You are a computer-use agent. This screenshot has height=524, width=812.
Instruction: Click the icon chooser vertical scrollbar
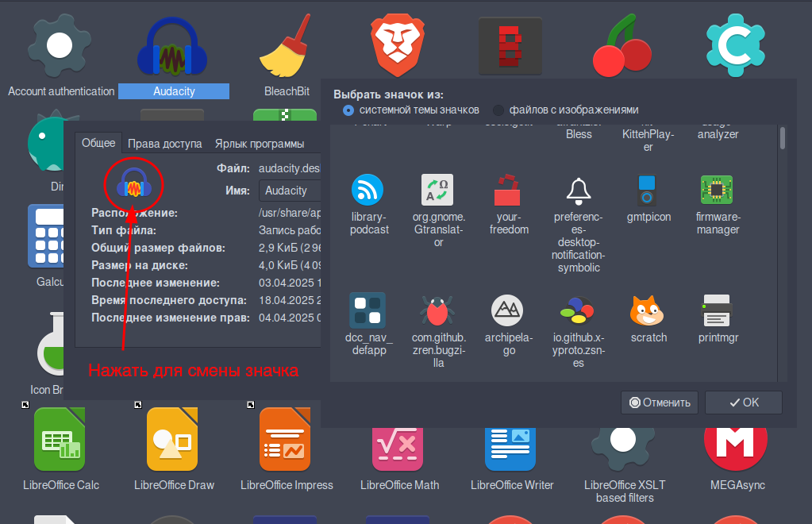tap(782, 139)
